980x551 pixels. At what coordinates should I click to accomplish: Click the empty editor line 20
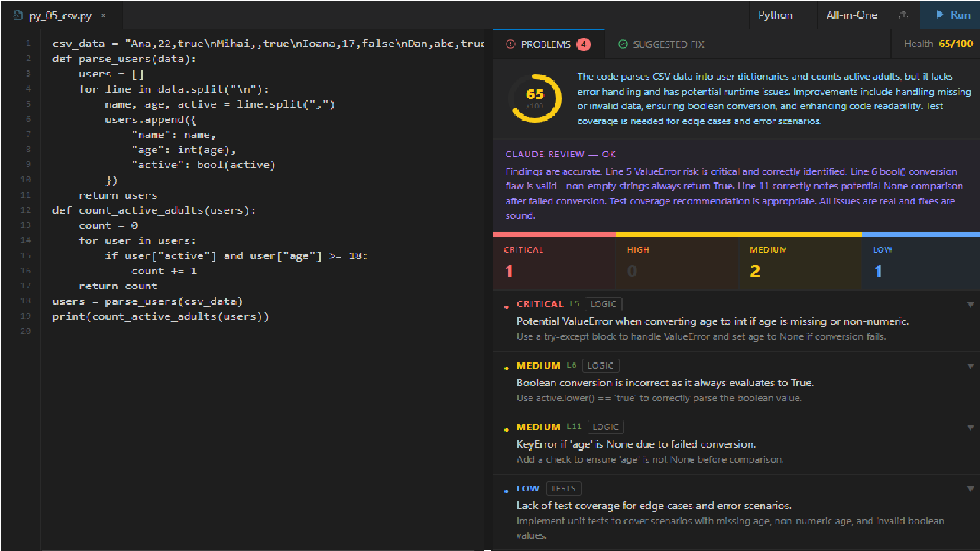tap(265, 331)
